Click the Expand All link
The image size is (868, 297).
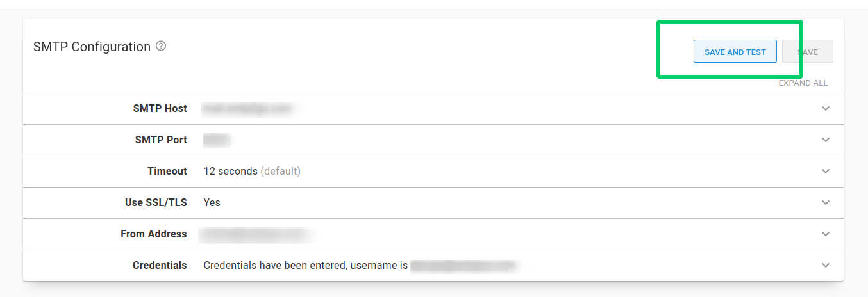(803, 83)
